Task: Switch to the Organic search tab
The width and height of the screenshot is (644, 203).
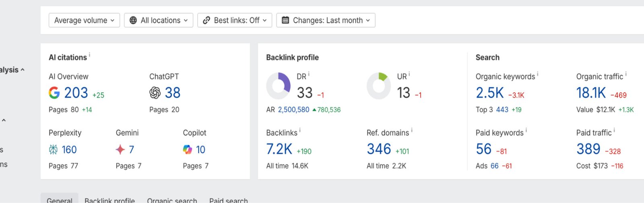Action: [x=172, y=200]
